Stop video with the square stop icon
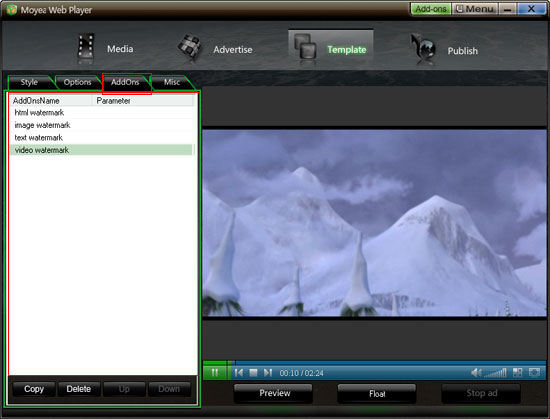The height and width of the screenshot is (419, 550). [253, 373]
